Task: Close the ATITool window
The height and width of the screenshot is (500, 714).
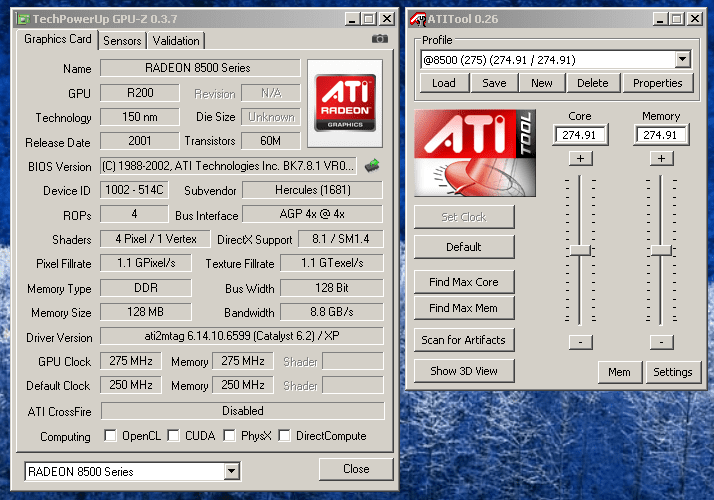Action: [x=695, y=19]
